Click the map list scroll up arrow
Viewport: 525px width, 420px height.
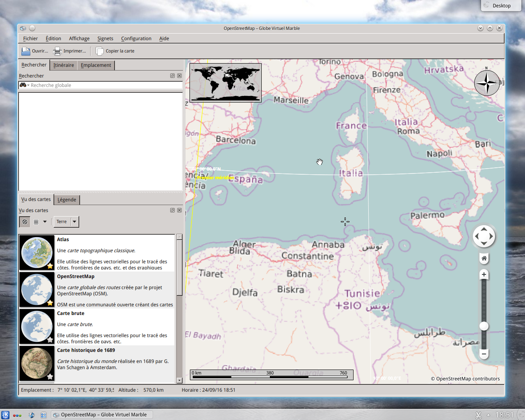[x=179, y=237]
